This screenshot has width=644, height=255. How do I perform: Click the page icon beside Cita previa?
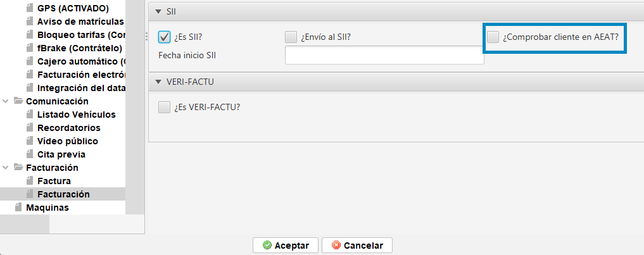point(29,154)
